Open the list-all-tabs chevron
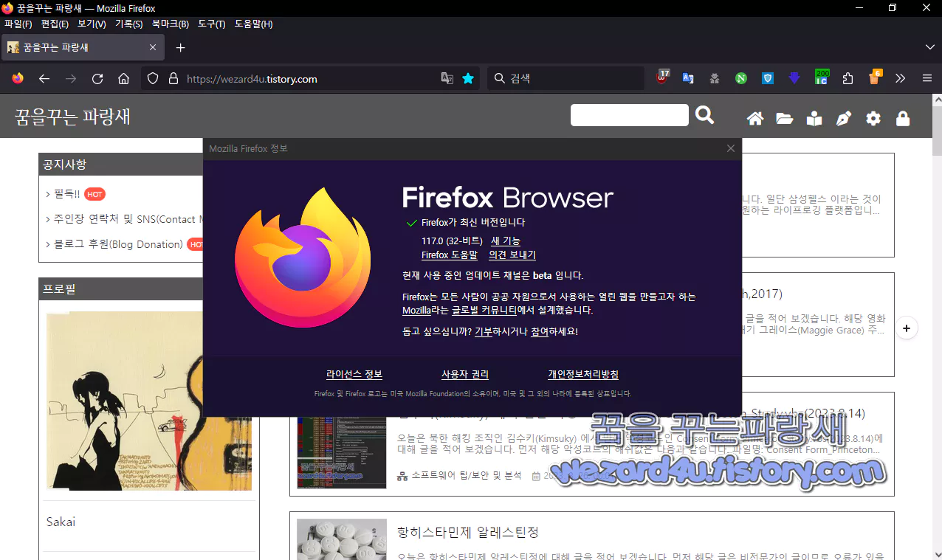Screen dimensions: 942x560 [x=930, y=46]
